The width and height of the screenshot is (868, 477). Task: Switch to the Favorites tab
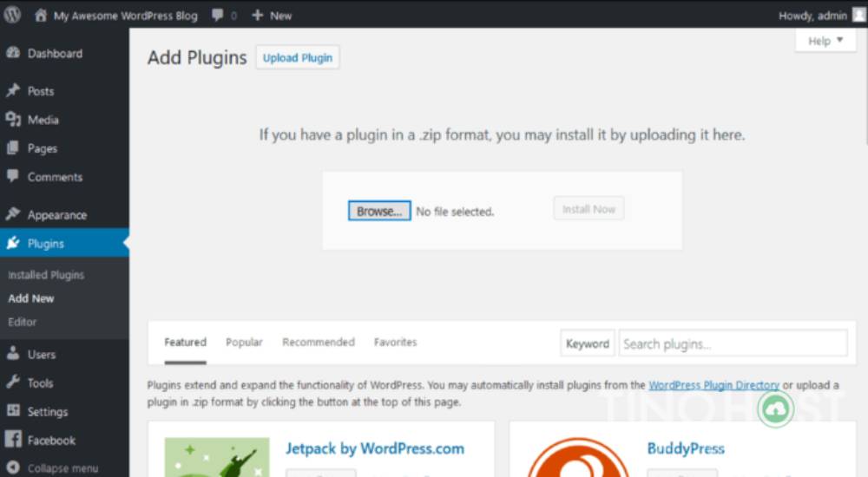tap(395, 342)
